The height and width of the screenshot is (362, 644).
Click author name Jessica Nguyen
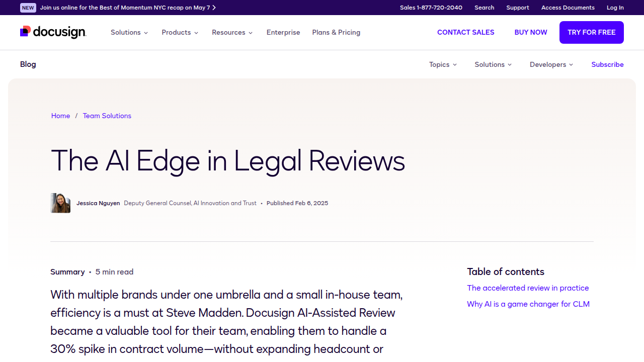98,203
